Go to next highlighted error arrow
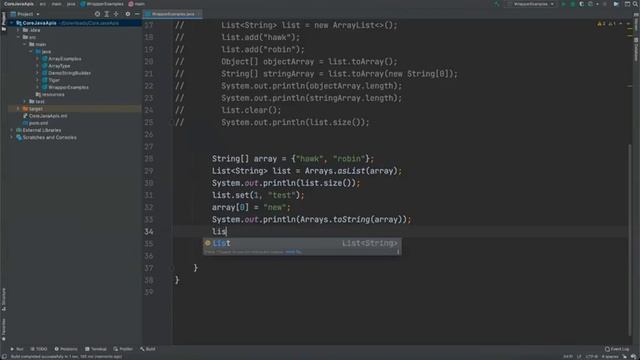The width and height of the screenshot is (640, 360). tap(628, 24)
